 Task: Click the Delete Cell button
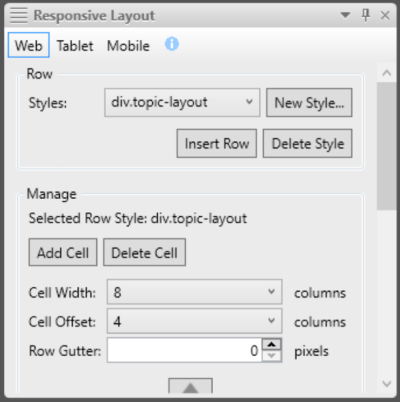tap(144, 252)
